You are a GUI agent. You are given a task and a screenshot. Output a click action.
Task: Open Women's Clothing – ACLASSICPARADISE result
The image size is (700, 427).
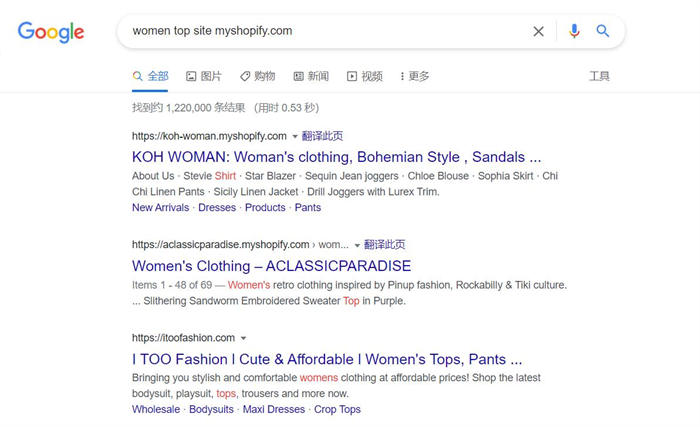[271, 266]
